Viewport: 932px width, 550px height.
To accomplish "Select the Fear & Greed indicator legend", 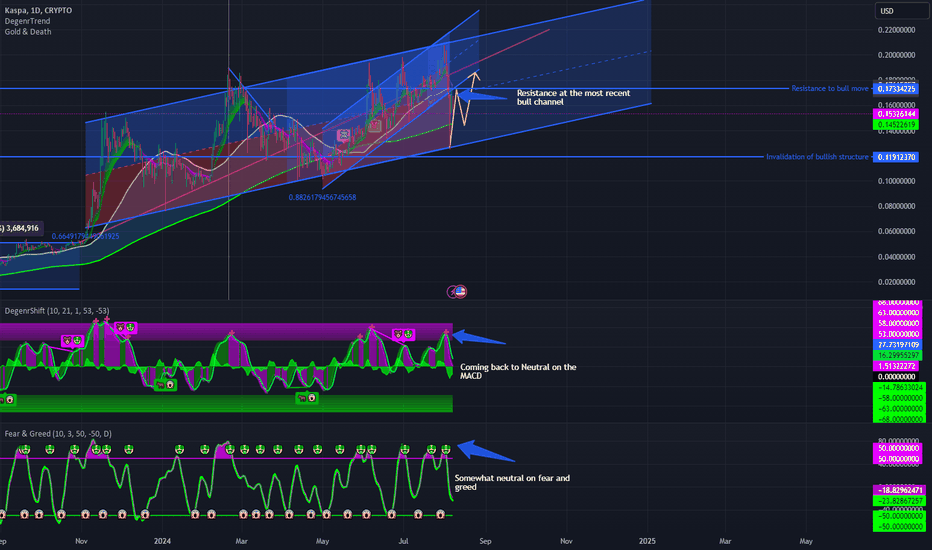I will click(58, 434).
